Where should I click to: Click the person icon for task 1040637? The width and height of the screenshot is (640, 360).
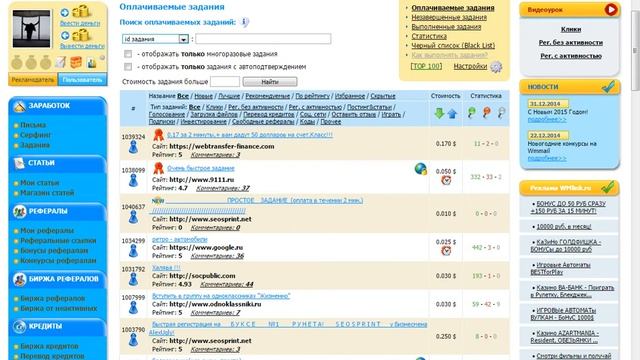click(133, 217)
